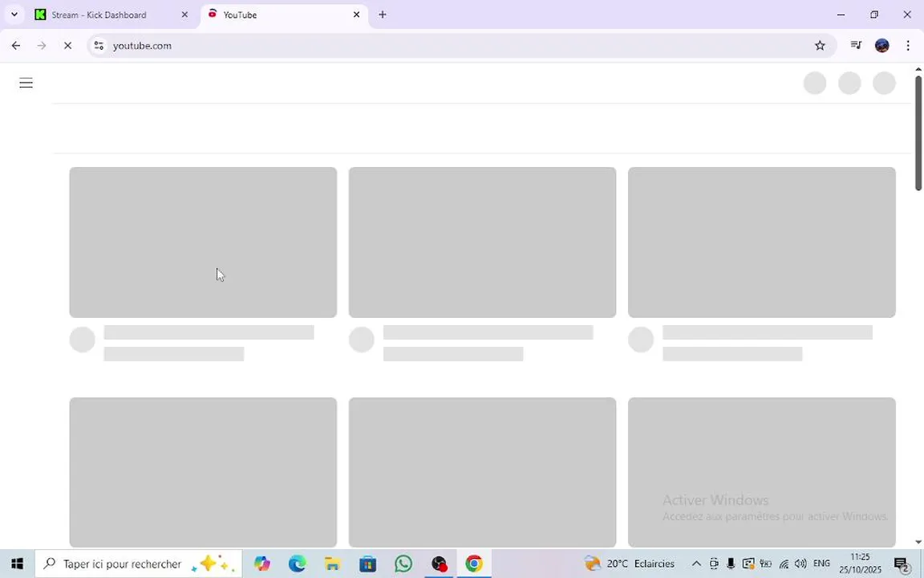Open a new tab with the plus button
The height and width of the screenshot is (578, 924).
coord(383,14)
